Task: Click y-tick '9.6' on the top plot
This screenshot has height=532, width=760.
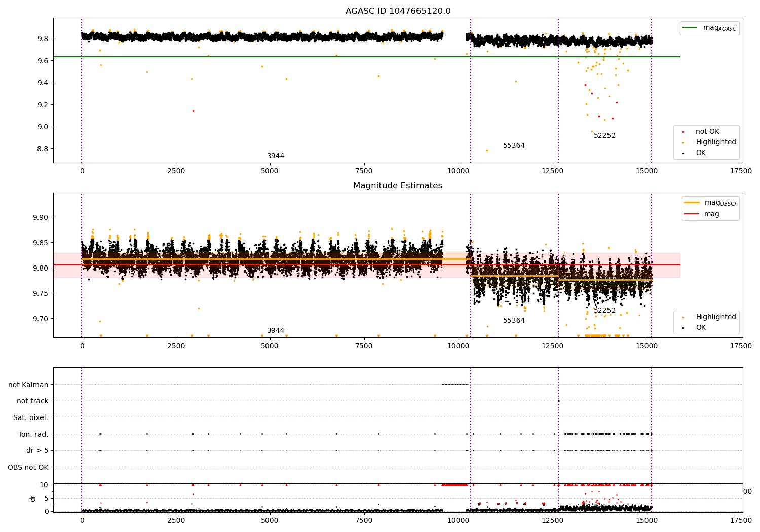Action: point(43,61)
